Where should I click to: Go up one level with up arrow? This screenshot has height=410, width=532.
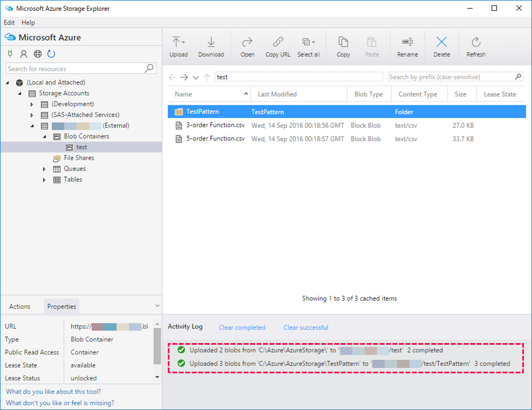pyautogui.click(x=207, y=77)
